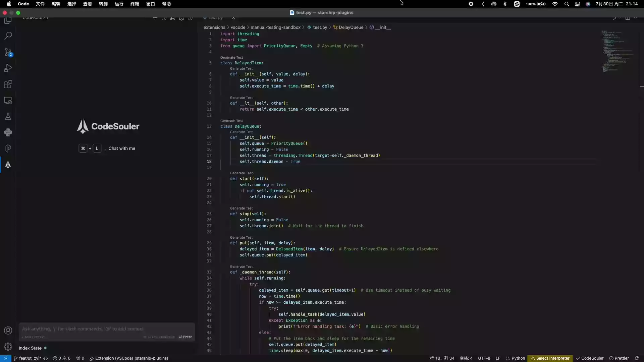Toggle the CodeSouler activity bar view

point(8,165)
